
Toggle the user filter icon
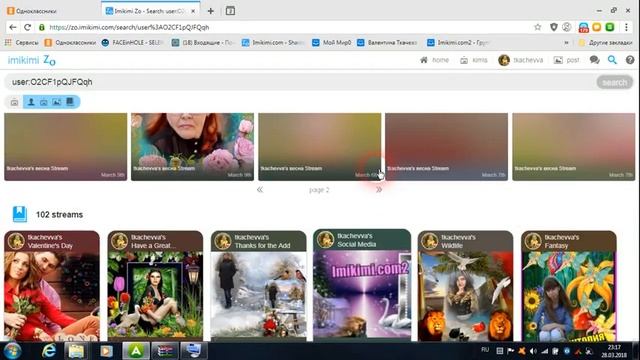(31, 102)
